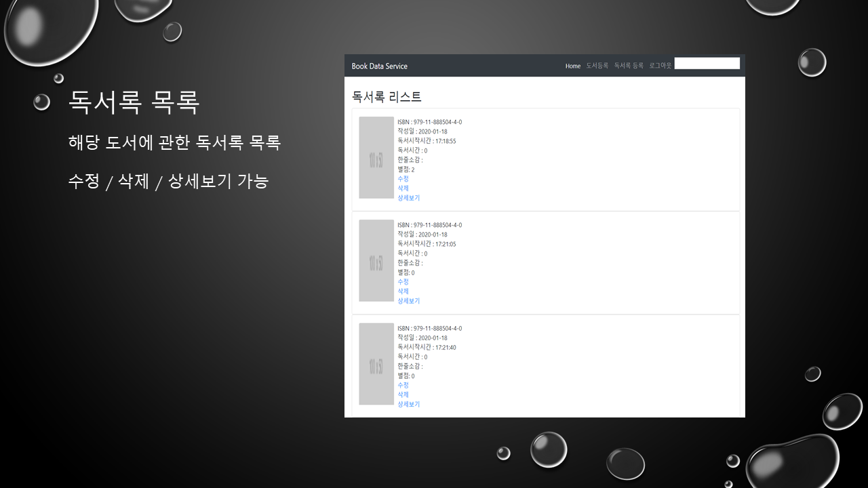Click the slide title 독서록 목록
Image resolution: width=868 pixels, height=488 pixels.
pos(134,102)
